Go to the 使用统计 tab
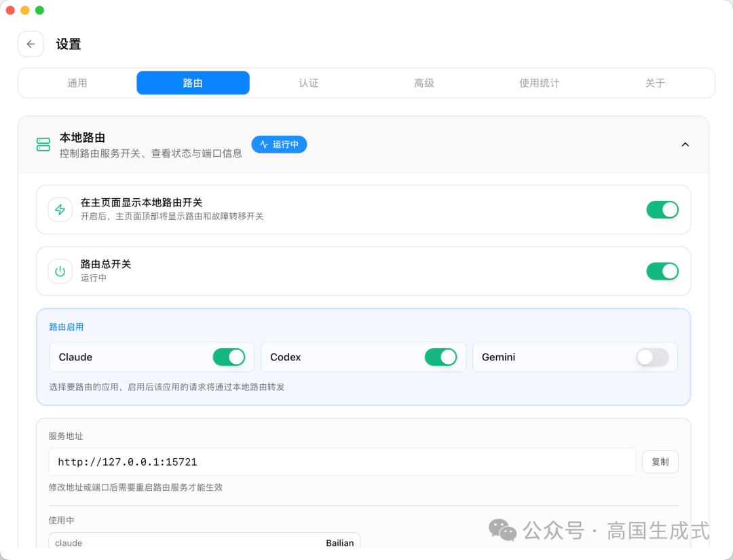This screenshot has width=733, height=560. pyautogui.click(x=540, y=83)
